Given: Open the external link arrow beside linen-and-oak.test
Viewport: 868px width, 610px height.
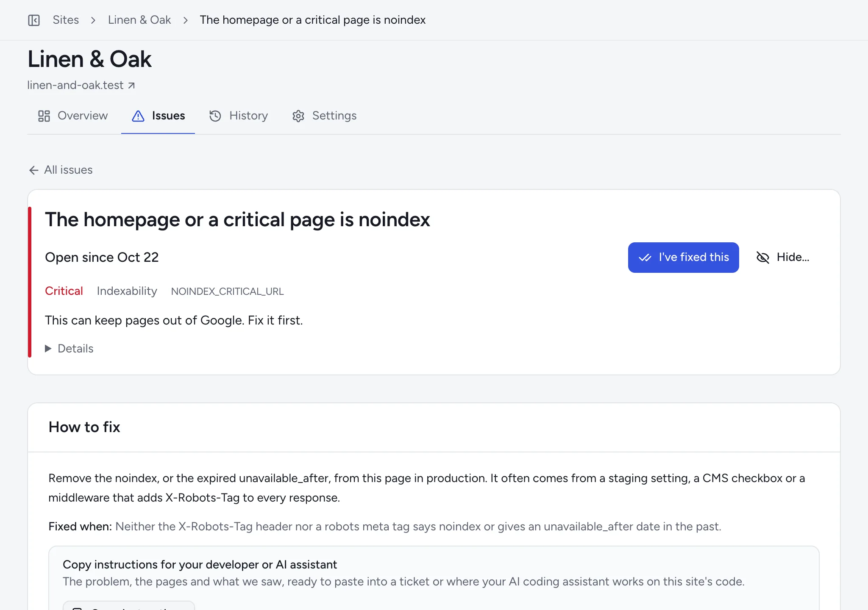Looking at the screenshot, I should 131,86.
